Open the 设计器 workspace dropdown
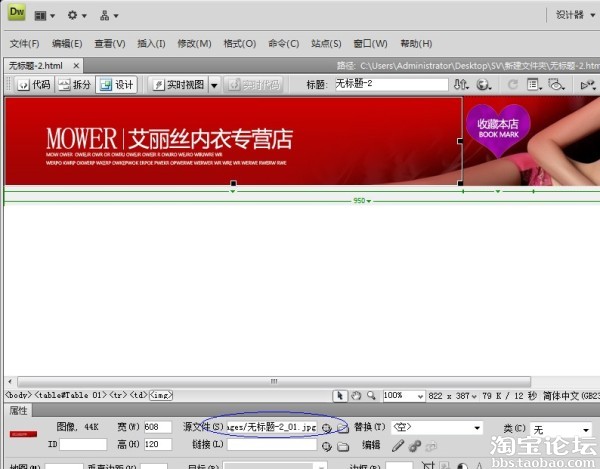600x469 pixels. [x=575, y=15]
